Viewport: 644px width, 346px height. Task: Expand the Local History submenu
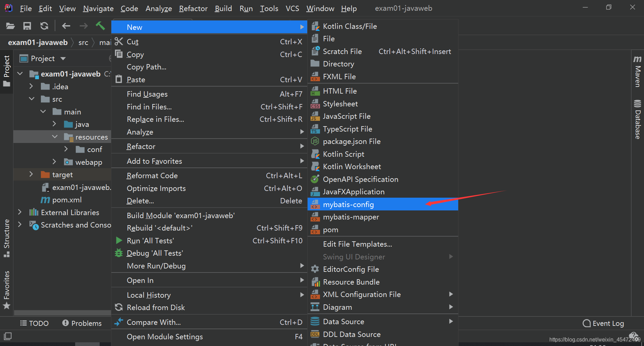(209, 295)
